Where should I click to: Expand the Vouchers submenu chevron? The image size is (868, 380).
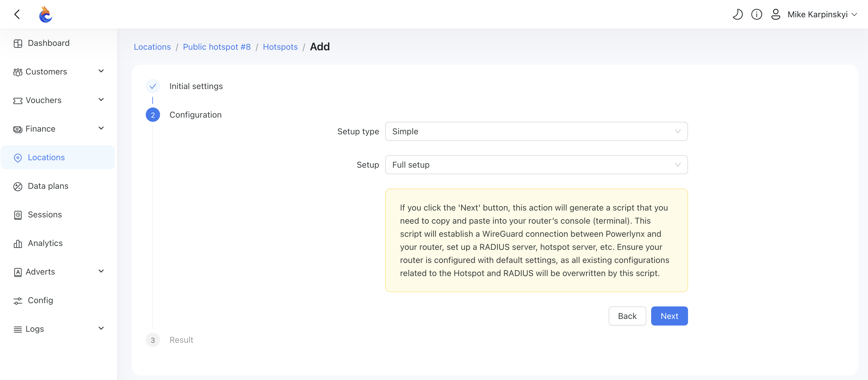click(x=101, y=100)
